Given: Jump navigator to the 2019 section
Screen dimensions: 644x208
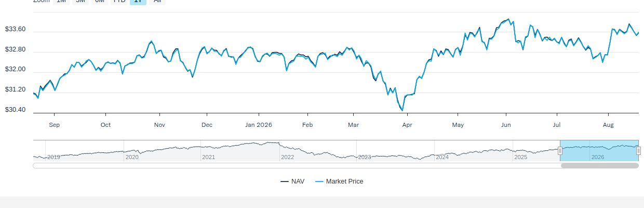Looking at the screenshot, I should [53, 157].
